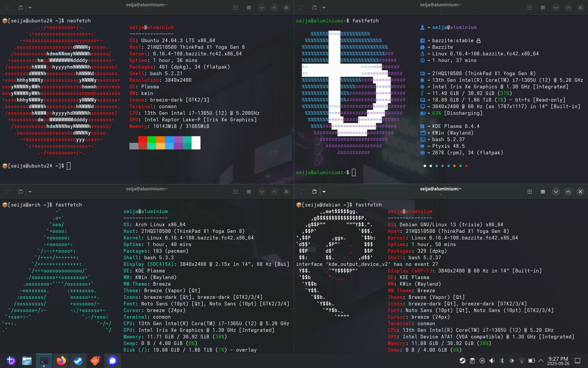The image size is (588, 368).
Task: Open the Dolphin file manager from the taskbar
Action: 27,361
